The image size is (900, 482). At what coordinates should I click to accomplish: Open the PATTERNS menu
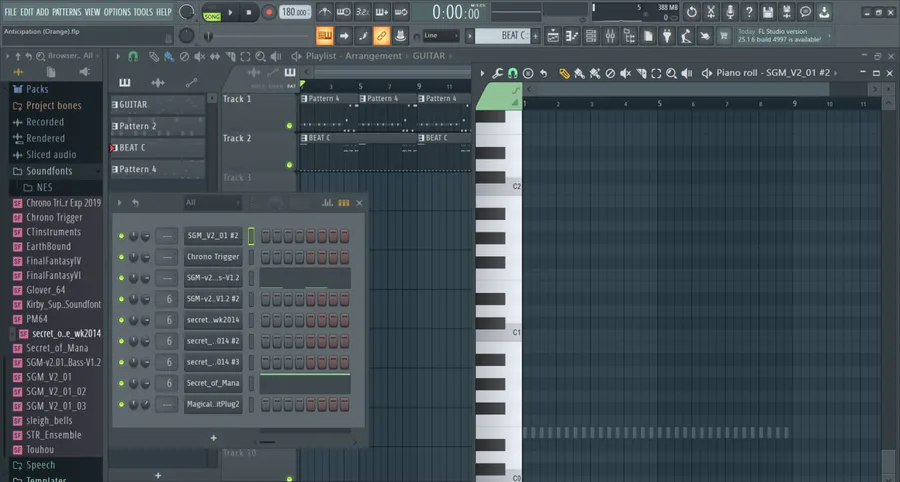[67, 12]
